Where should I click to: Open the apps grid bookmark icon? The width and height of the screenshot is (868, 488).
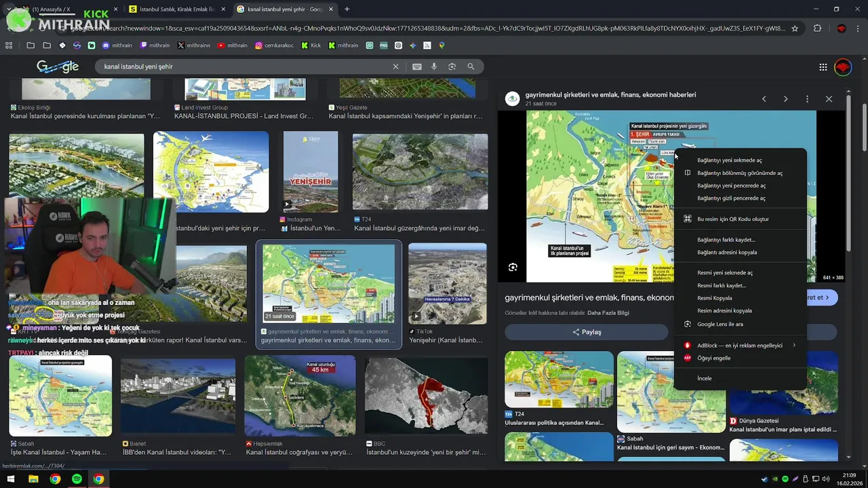click(9, 45)
